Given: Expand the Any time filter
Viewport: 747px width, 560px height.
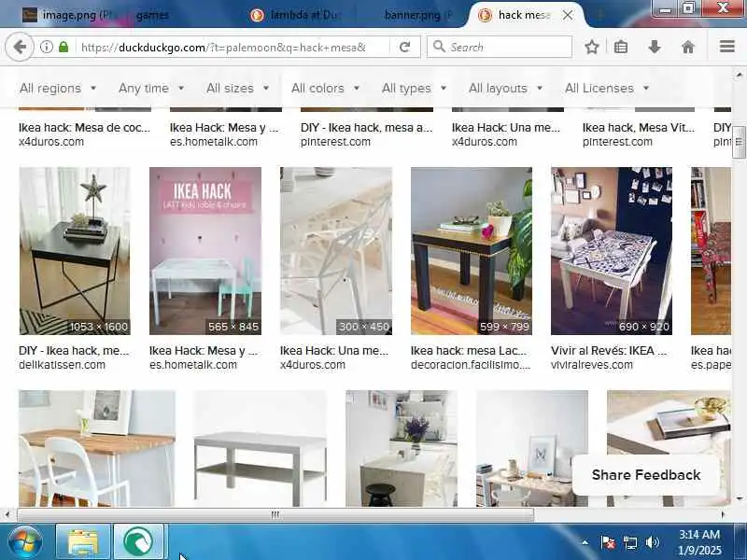Looking at the screenshot, I should [151, 88].
